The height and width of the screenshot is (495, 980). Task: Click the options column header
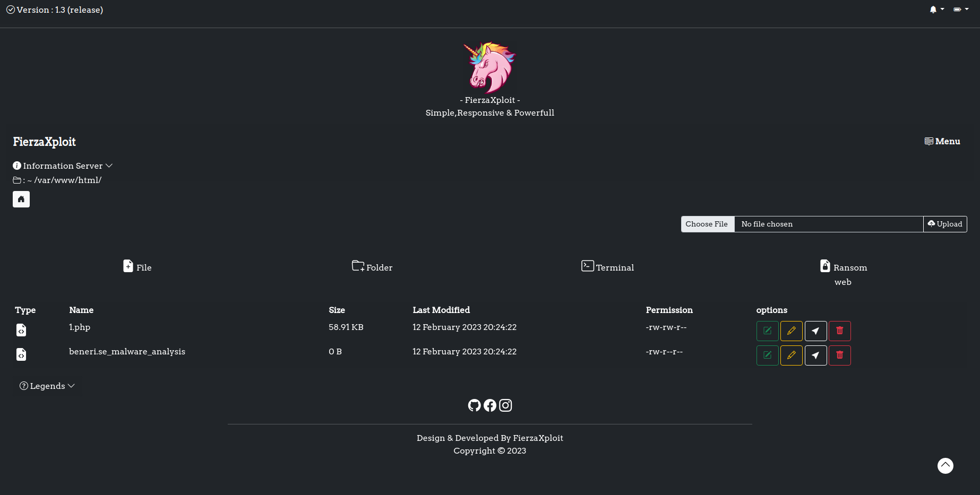click(772, 310)
